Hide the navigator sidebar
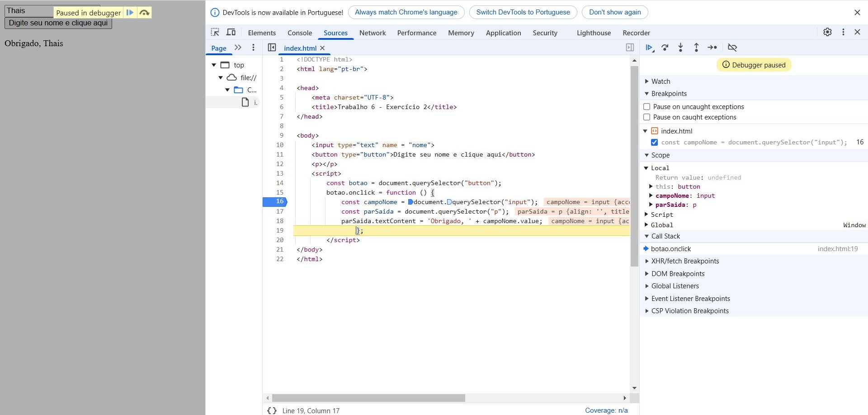Screen dimensions: 868x415 coord(272,48)
